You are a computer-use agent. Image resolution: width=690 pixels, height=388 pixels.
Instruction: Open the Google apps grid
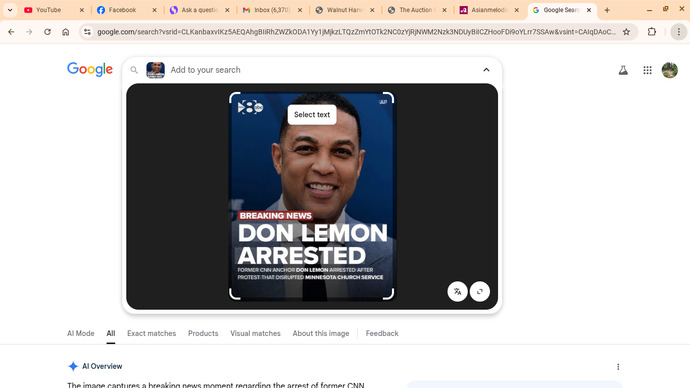click(647, 70)
